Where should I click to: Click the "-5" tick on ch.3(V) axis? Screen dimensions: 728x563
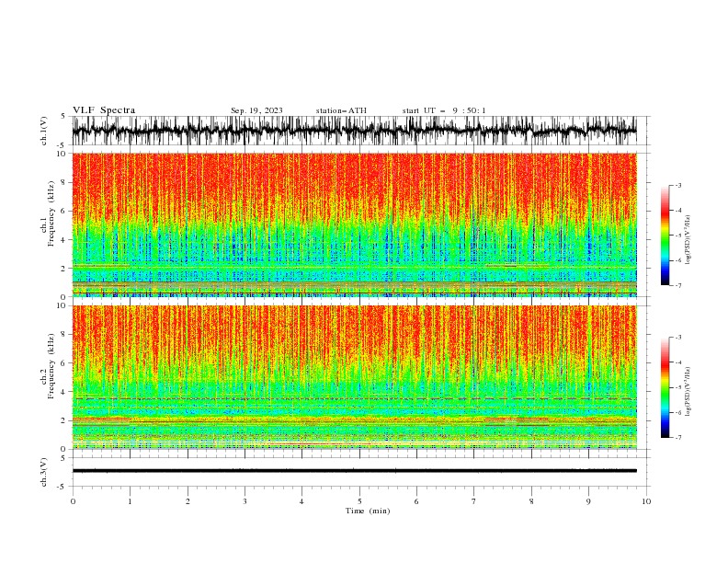tap(63, 487)
